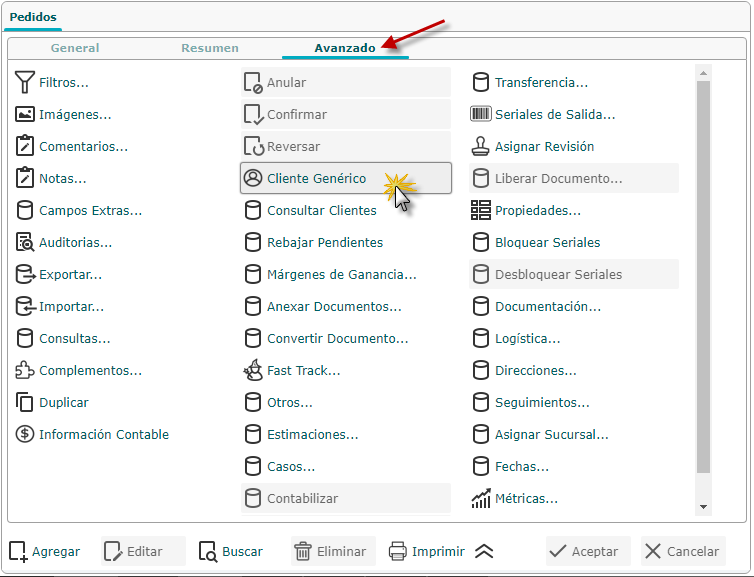Click the Importar database arrow icon
The width and height of the screenshot is (754, 577).
pos(25,306)
